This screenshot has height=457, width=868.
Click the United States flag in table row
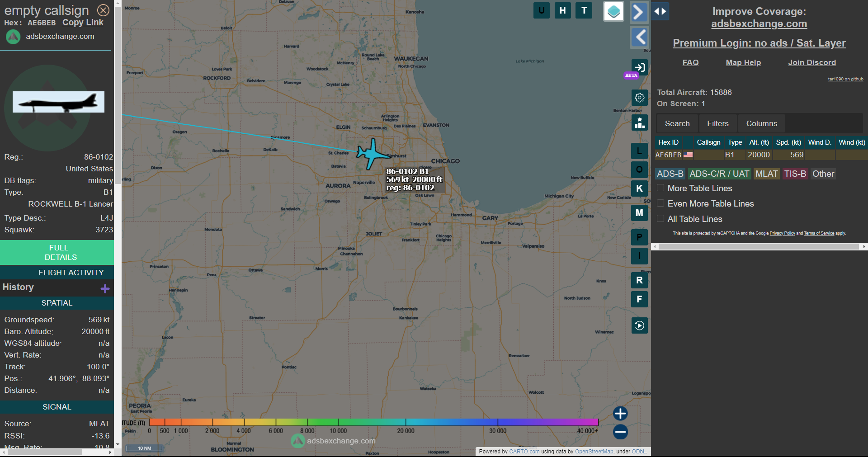(x=688, y=155)
